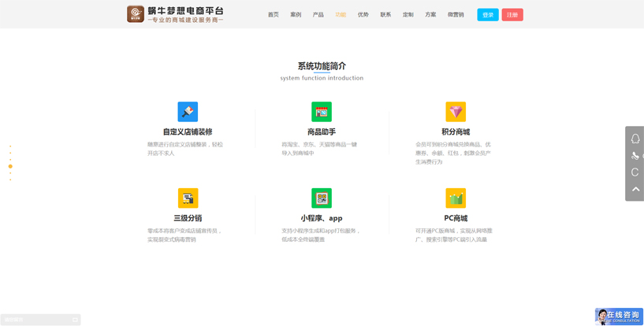This screenshot has width=644, height=326.
Task: Open the 微营销 navigation item
Action: tap(456, 15)
